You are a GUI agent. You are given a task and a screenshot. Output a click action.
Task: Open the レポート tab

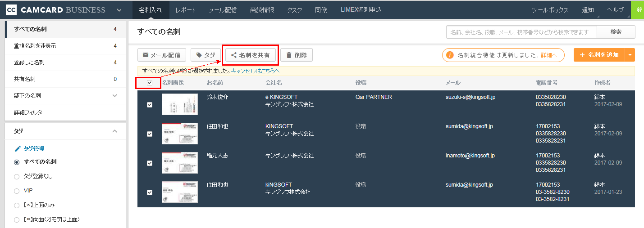pos(186,10)
